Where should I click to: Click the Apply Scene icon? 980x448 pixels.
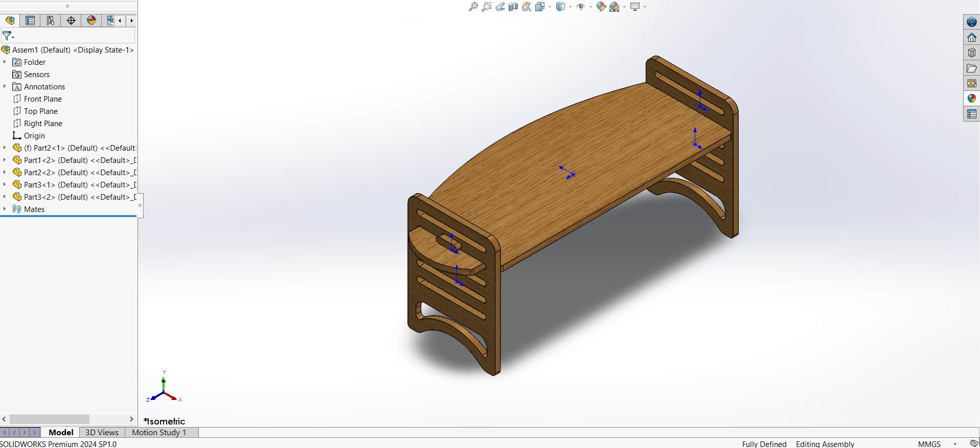coord(614,7)
